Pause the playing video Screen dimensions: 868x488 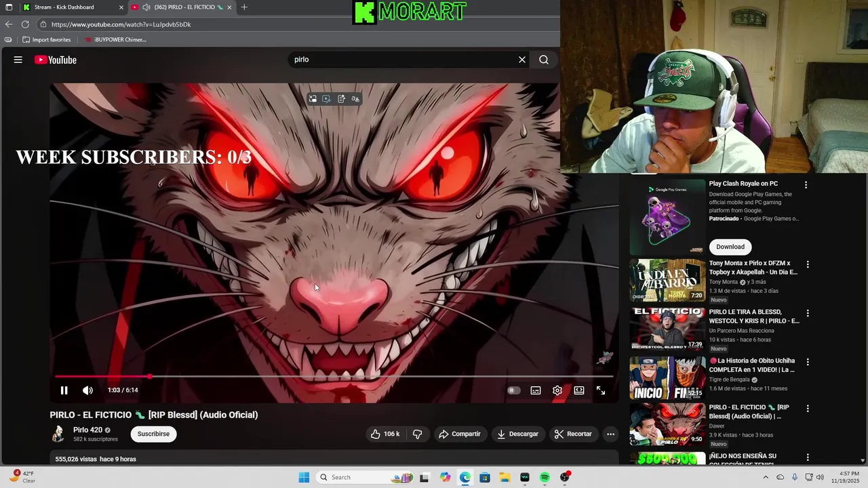click(x=64, y=390)
